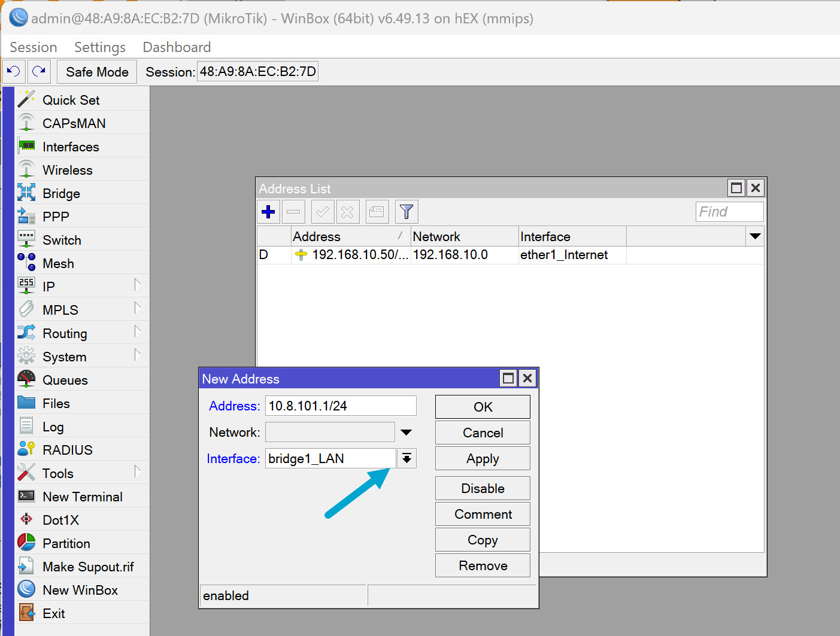The image size is (840, 636).
Task: Click the blue plus to add a new address
Action: [x=268, y=211]
